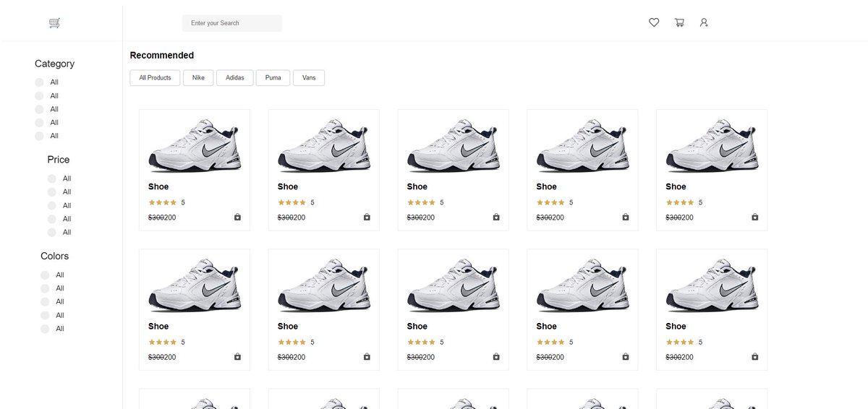Open the user account icon

pos(704,22)
